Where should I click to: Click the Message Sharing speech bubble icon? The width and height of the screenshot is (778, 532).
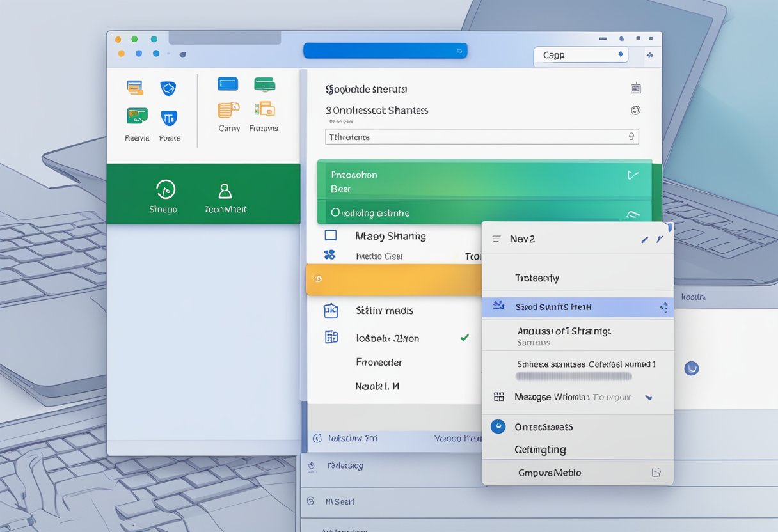[331, 235]
